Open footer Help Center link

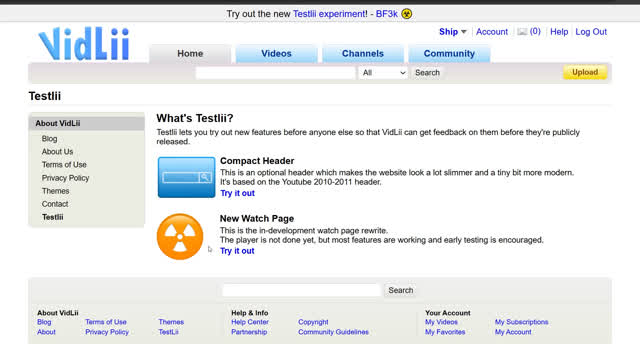[250, 322]
